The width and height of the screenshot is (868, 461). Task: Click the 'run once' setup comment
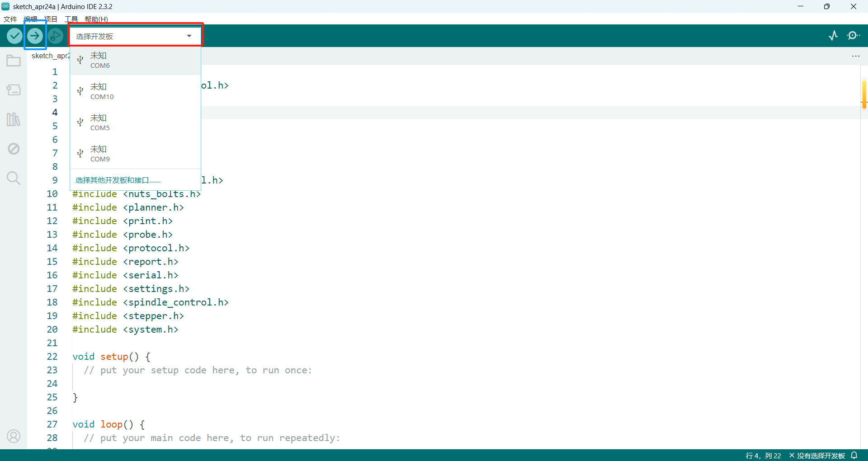tap(198, 370)
